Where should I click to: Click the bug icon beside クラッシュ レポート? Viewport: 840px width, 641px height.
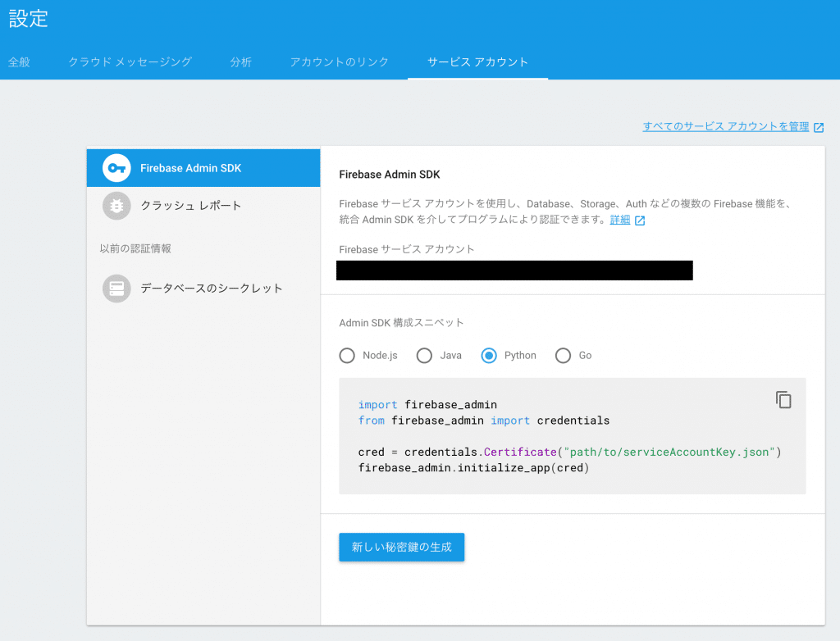coord(116,206)
